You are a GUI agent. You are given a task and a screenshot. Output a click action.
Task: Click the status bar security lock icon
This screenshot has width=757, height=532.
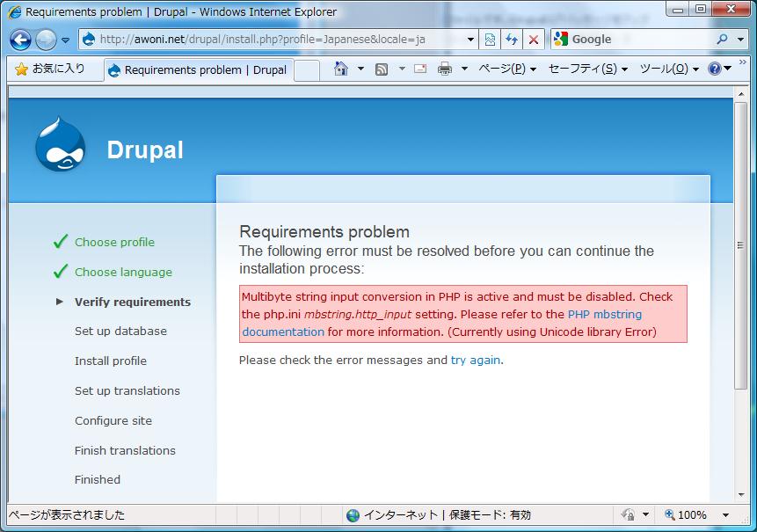pyautogui.click(x=628, y=515)
